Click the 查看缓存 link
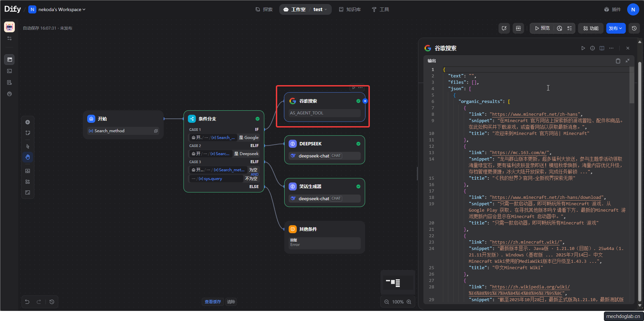This screenshot has width=644, height=321. (213, 302)
